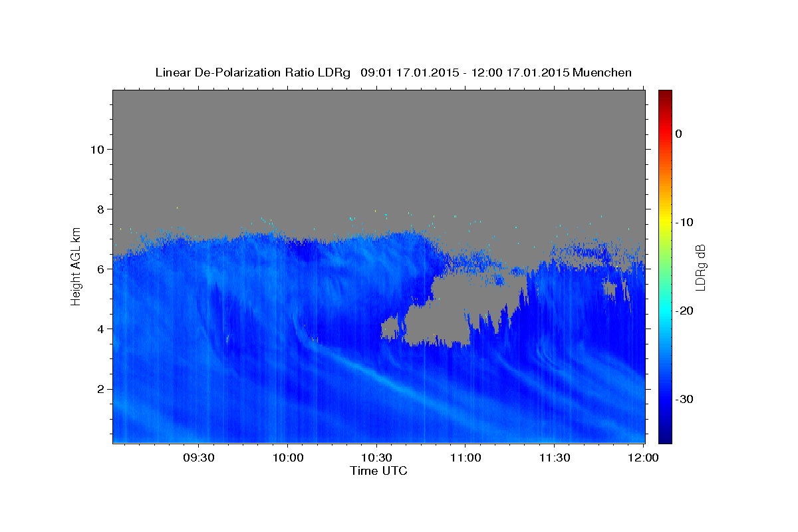Click the 'Time UTC' axis label
Viewport: 798px width, 532px height.
pos(378,471)
